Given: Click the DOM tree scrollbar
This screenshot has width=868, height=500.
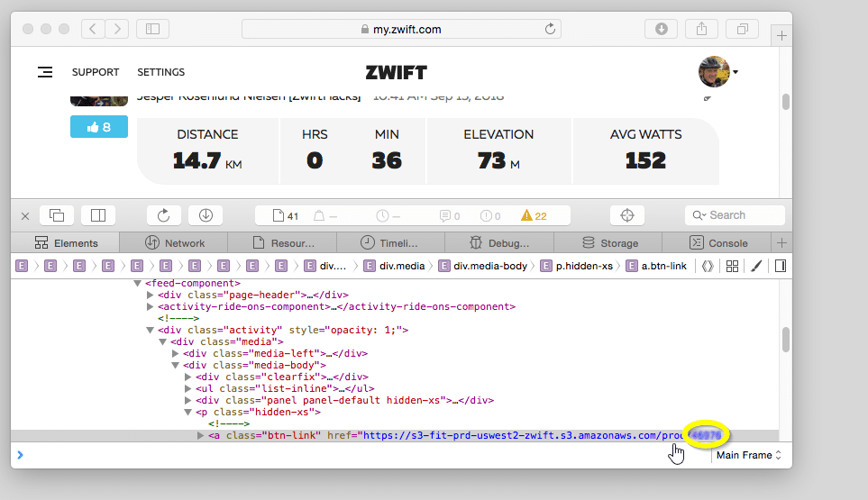Looking at the screenshot, I should [x=785, y=340].
